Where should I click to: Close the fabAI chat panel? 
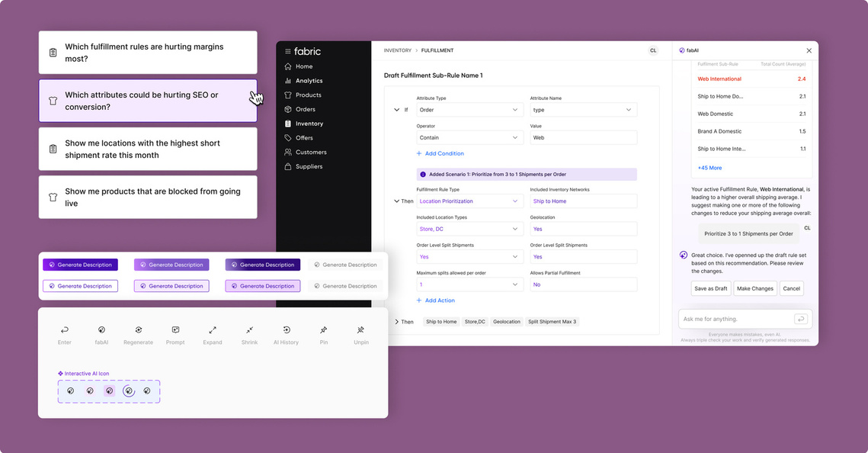pos(809,50)
